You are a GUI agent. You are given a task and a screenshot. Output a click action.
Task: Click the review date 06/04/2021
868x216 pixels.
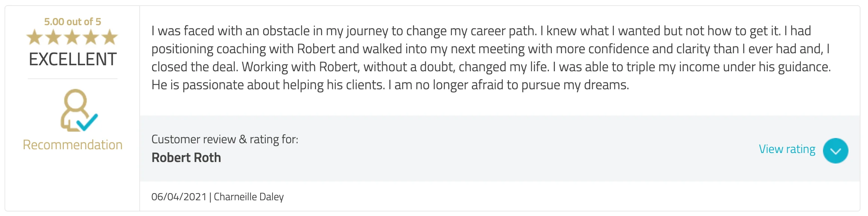coord(179,197)
